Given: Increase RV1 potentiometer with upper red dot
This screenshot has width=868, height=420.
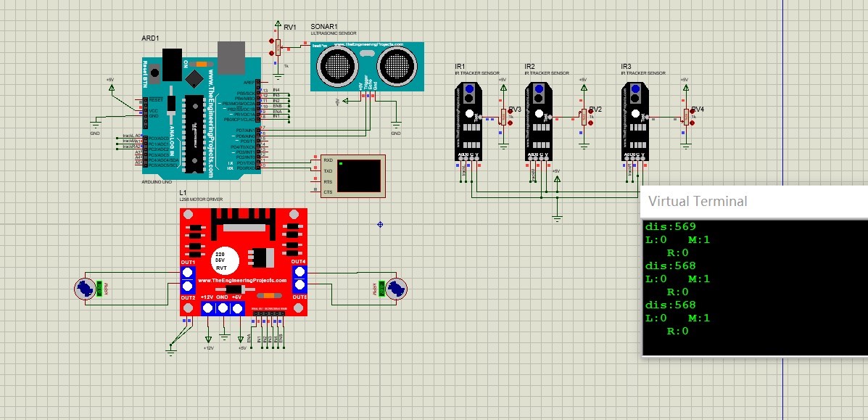Looking at the screenshot, I should (x=271, y=41).
